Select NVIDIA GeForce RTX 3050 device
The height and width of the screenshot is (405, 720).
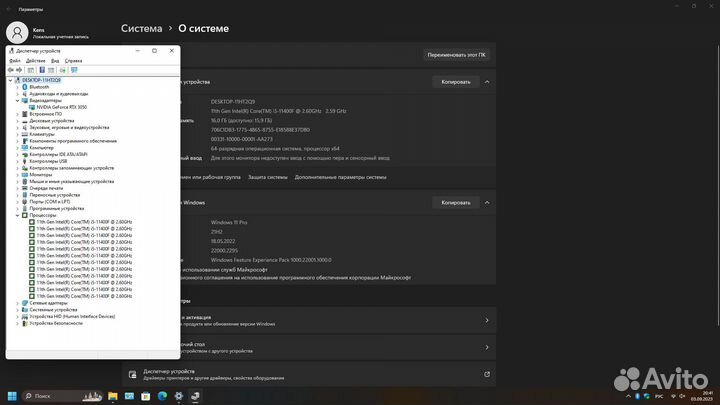pyautogui.click(x=62, y=107)
